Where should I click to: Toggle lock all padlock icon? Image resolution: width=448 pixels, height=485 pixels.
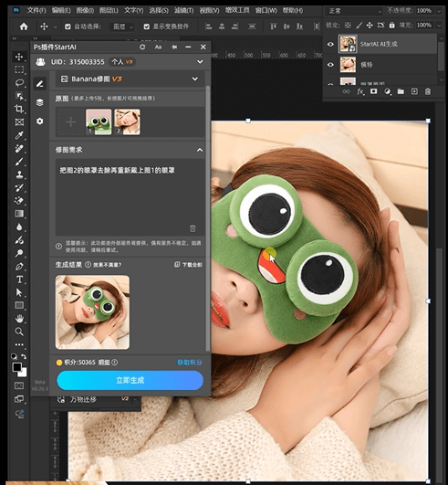391,25
